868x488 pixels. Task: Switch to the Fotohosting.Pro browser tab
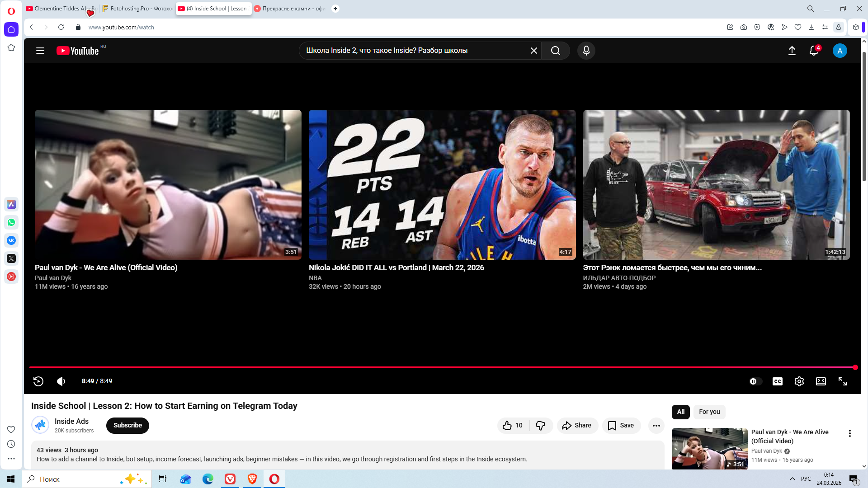(137, 9)
